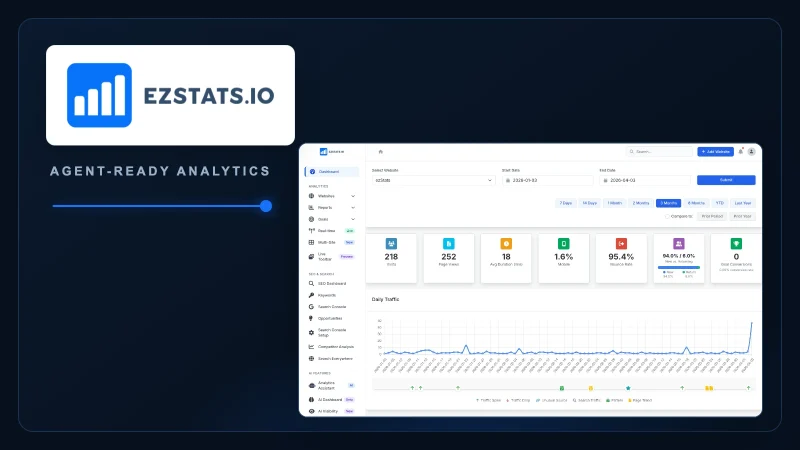Click the blue slider knob under Agent-Ready Analytics
This screenshot has width=800, height=450.
pos(266,206)
